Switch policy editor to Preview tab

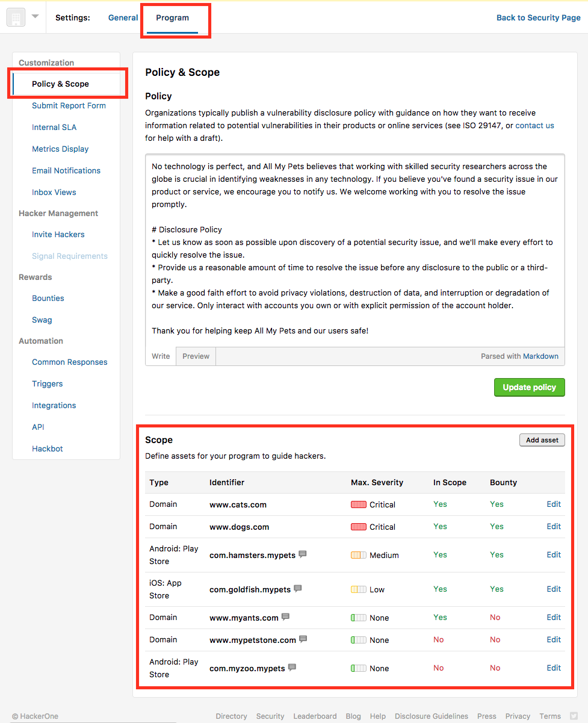196,356
